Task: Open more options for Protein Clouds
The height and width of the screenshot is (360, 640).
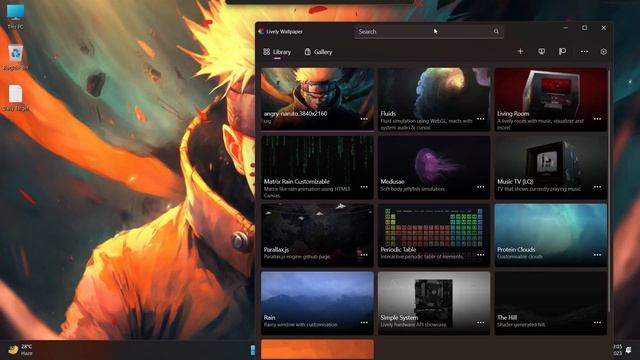Action: coord(597,255)
